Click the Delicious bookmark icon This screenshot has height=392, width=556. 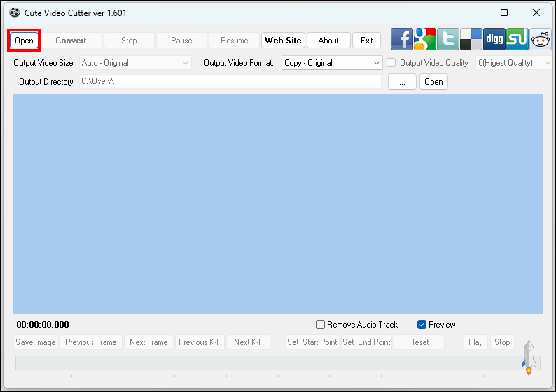471,40
